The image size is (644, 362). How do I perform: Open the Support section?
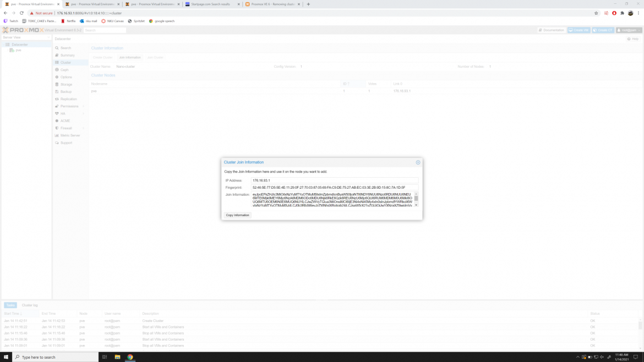(66, 143)
